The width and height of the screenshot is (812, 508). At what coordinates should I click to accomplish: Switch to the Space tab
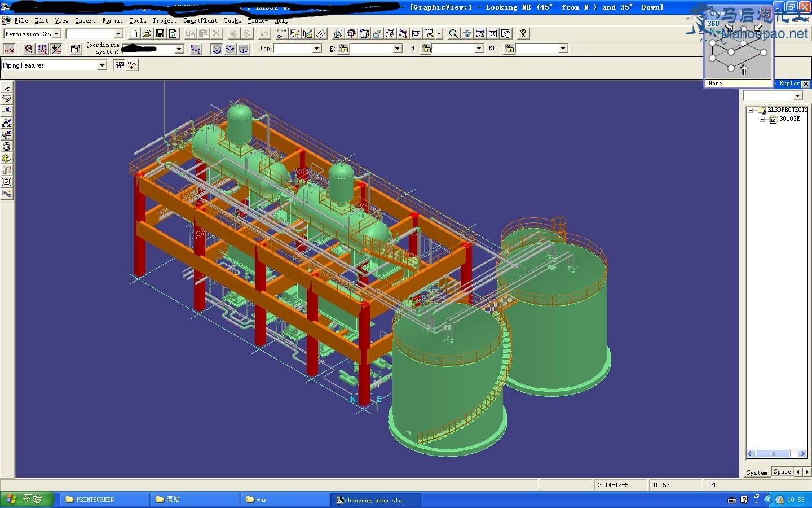(x=783, y=472)
